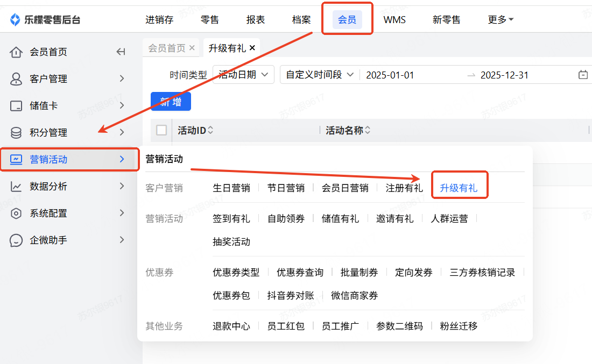Click the 企微助手 chat bubble icon
The height and width of the screenshot is (364, 592).
16,240
